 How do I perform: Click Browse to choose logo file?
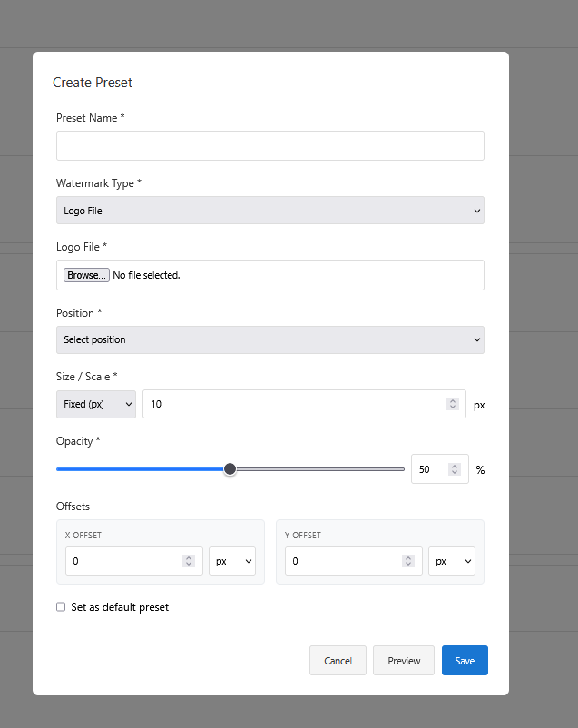86,275
